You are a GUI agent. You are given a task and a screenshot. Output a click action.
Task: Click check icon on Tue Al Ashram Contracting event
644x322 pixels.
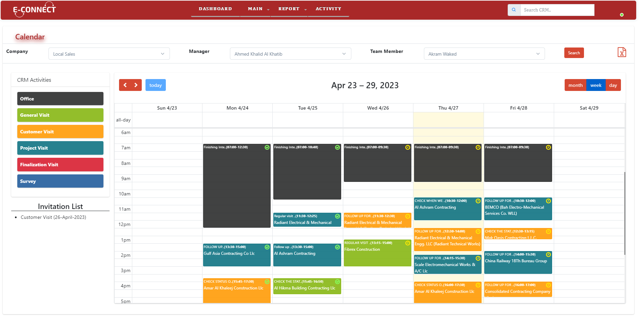337,247
